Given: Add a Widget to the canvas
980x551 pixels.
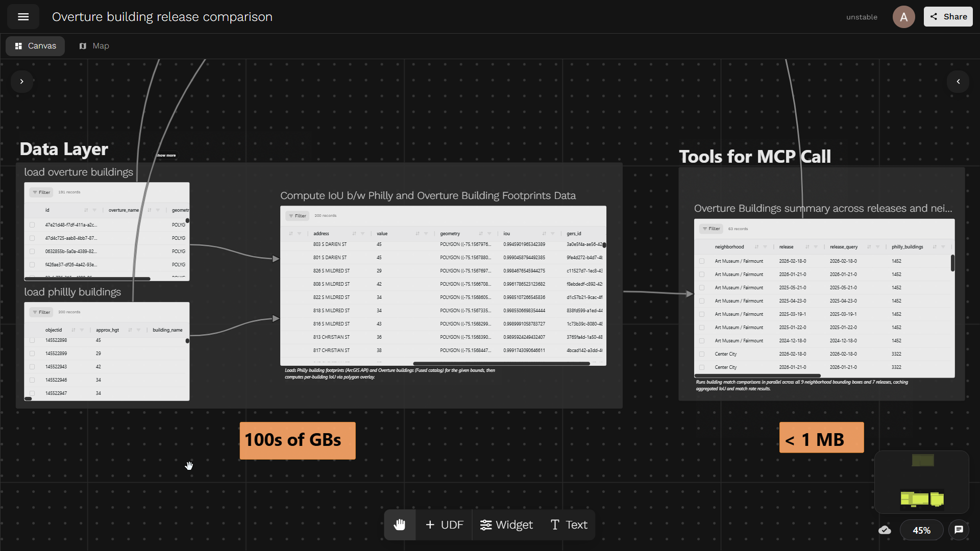Looking at the screenshot, I should click(506, 524).
